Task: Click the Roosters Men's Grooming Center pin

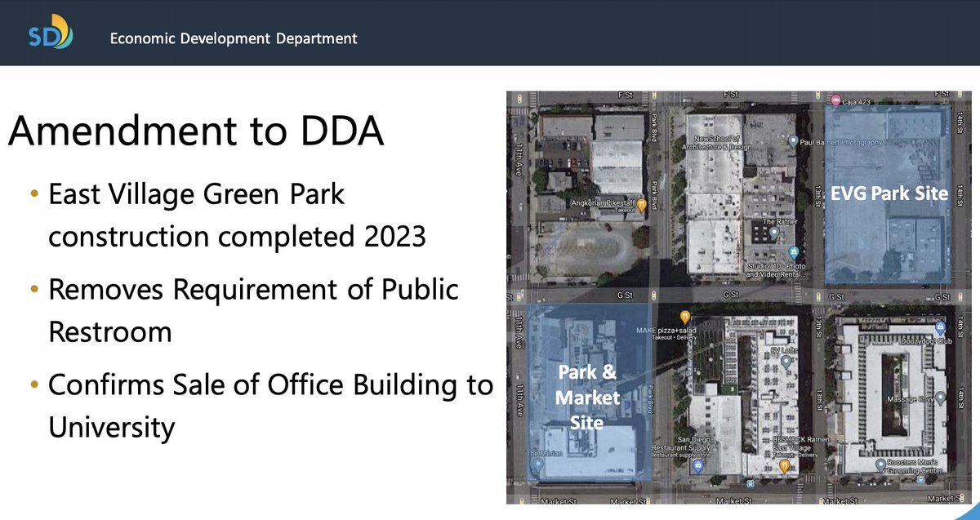Action: click(880, 464)
